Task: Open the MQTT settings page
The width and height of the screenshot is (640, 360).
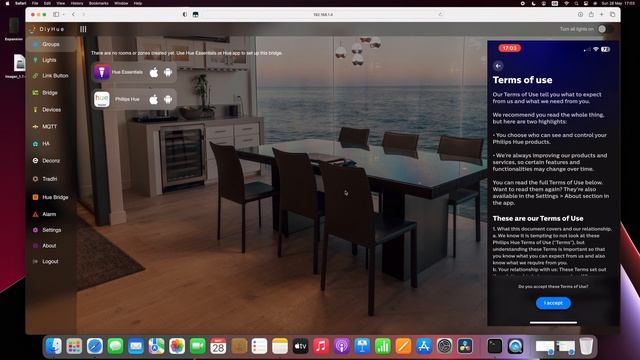Action: point(49,127)
